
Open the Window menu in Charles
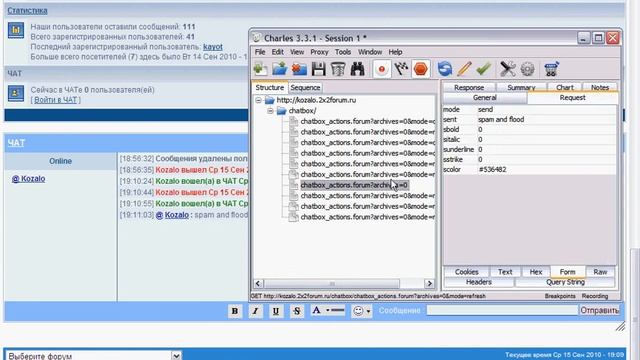tap(370, 52)
